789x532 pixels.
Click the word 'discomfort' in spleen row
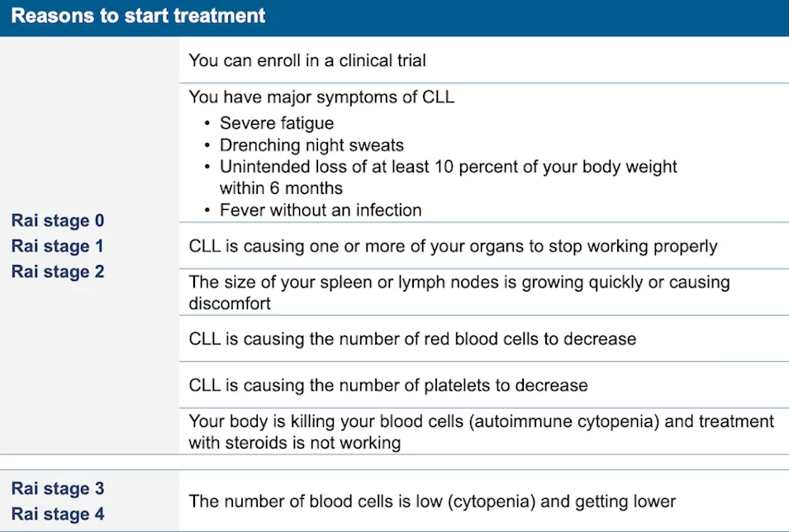coord(231,303)
